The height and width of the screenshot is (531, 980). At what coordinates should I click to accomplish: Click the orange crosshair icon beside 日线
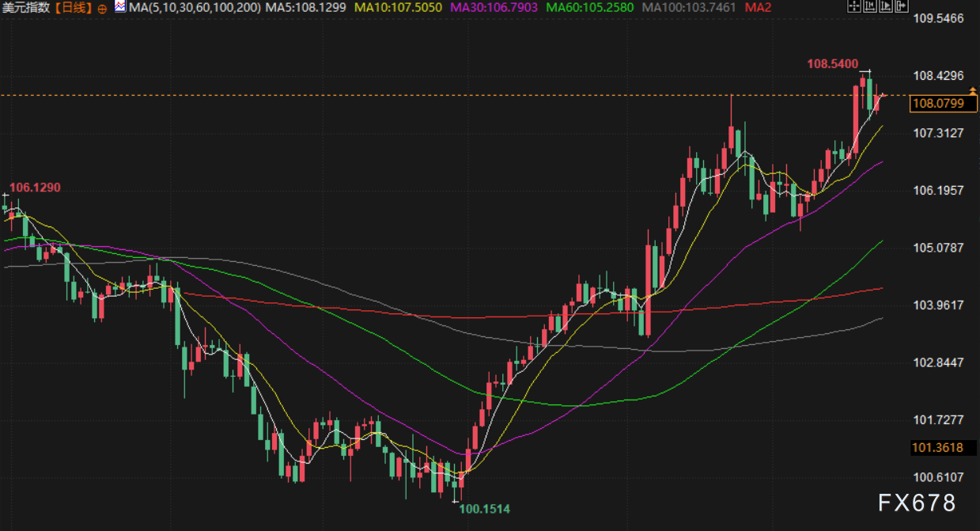[103, 9]
